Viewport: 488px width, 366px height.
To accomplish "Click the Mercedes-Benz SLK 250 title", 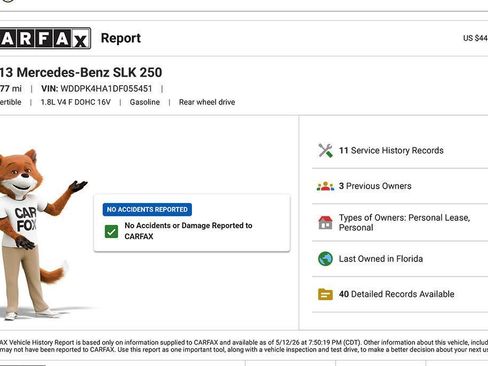I will coord(81,72).
